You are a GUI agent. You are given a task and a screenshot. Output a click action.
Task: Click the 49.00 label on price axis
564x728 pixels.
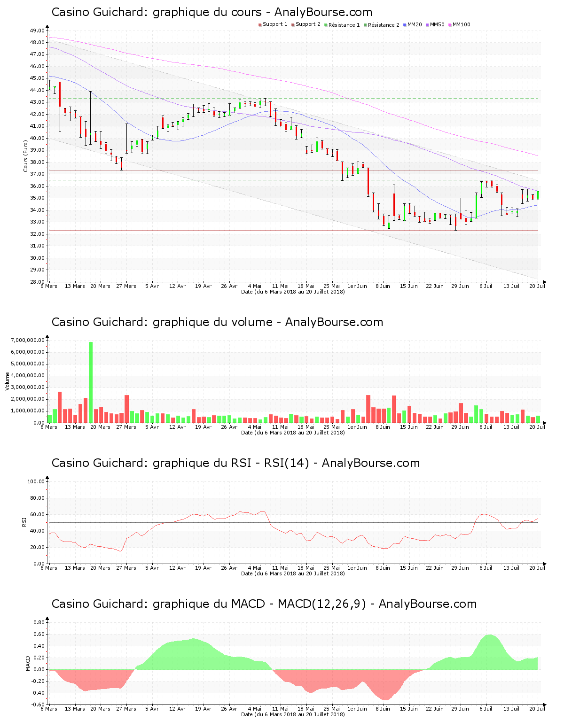[37, 31]
